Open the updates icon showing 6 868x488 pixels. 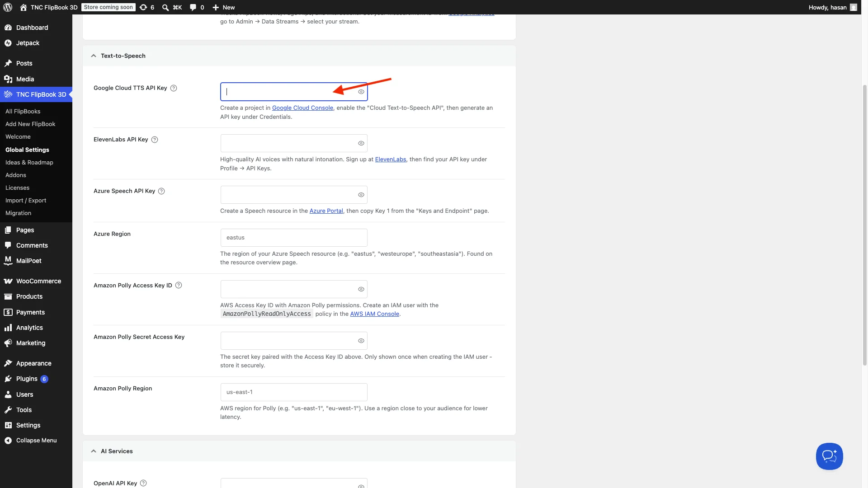coord(143,7)
